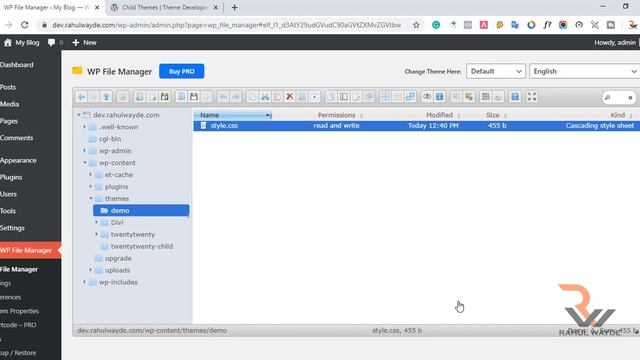This screenshot has width=640, height=360.
Task: Click the red X Delete icon
Action: coord(290,97)
